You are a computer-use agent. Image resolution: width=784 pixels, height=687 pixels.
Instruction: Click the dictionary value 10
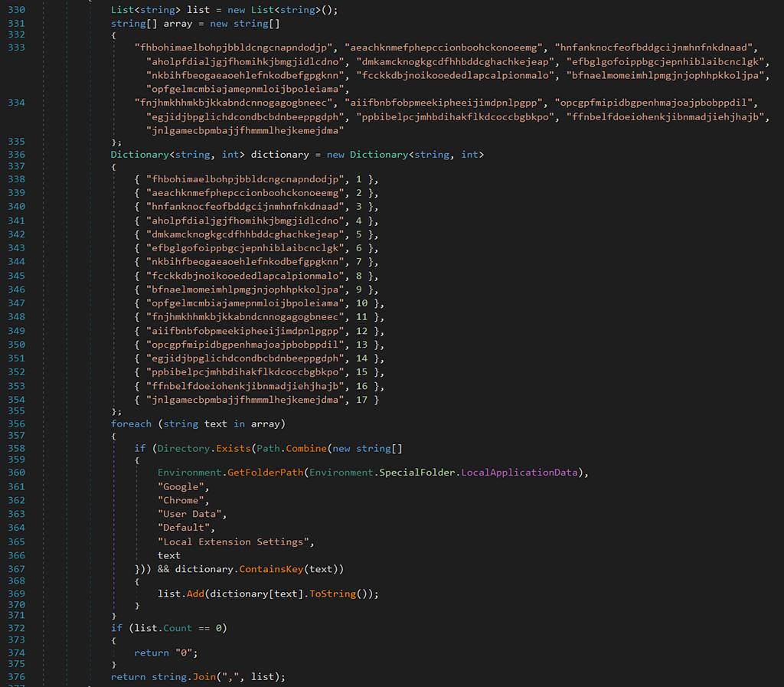[x=361, y=303]
